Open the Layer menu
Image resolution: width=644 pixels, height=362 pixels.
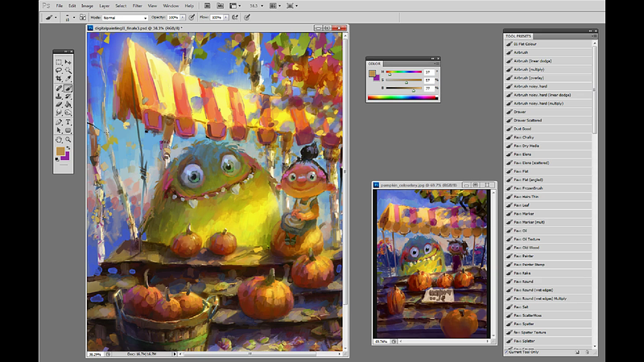(x=105, y=6)
